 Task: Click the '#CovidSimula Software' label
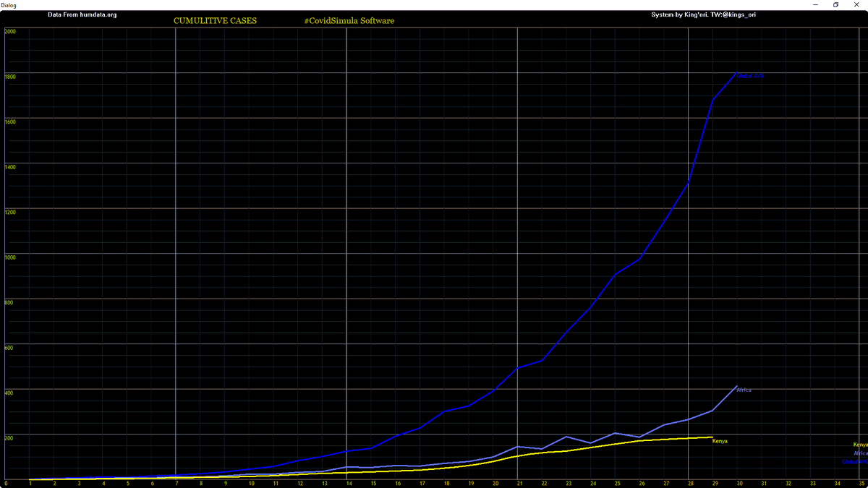click(x=349, y=21)
